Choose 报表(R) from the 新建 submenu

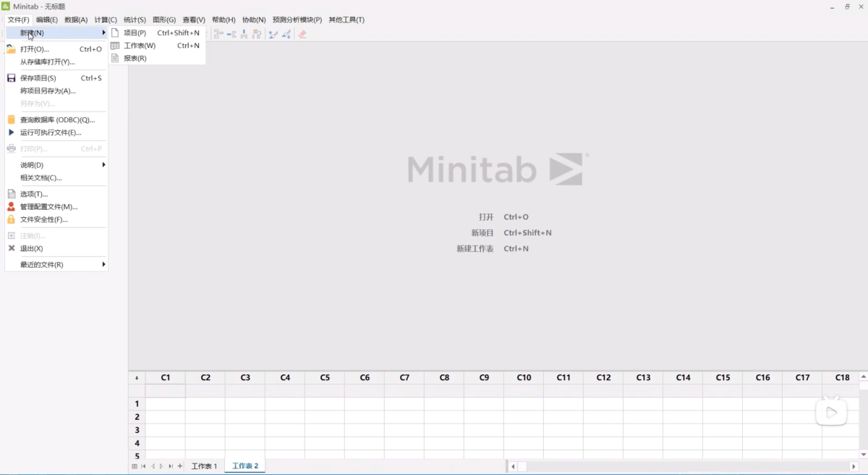pyautogui.click(x=157, y=58)
